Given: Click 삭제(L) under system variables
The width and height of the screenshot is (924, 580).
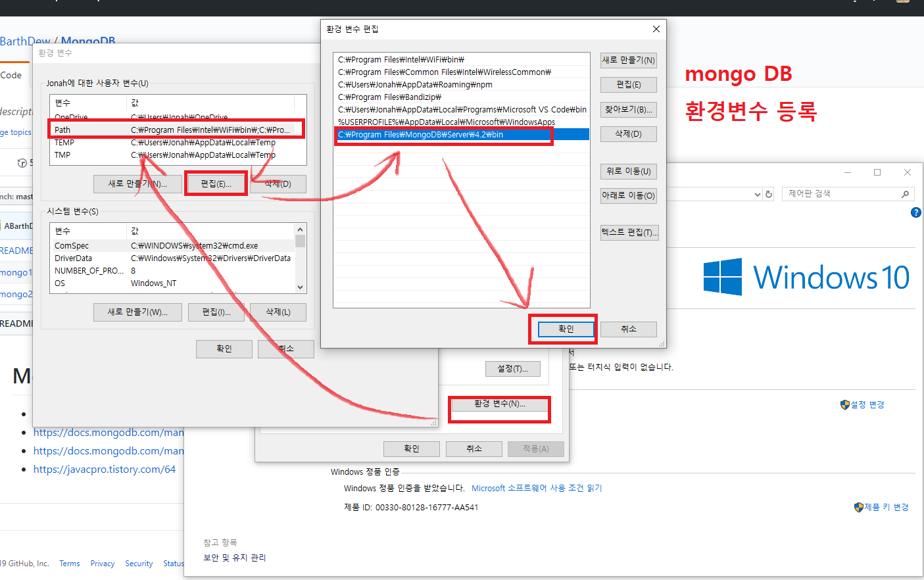Looking at the screenshot, I should (278, 312).
